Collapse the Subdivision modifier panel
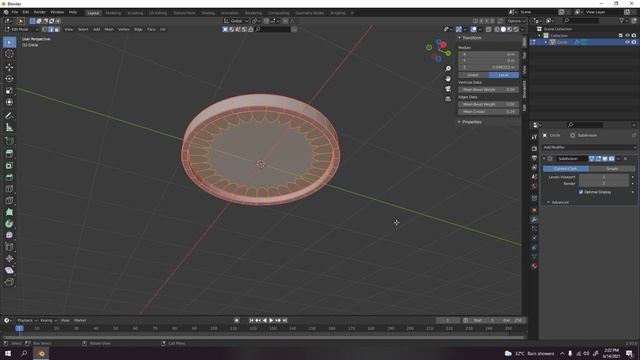 point(544,159)
